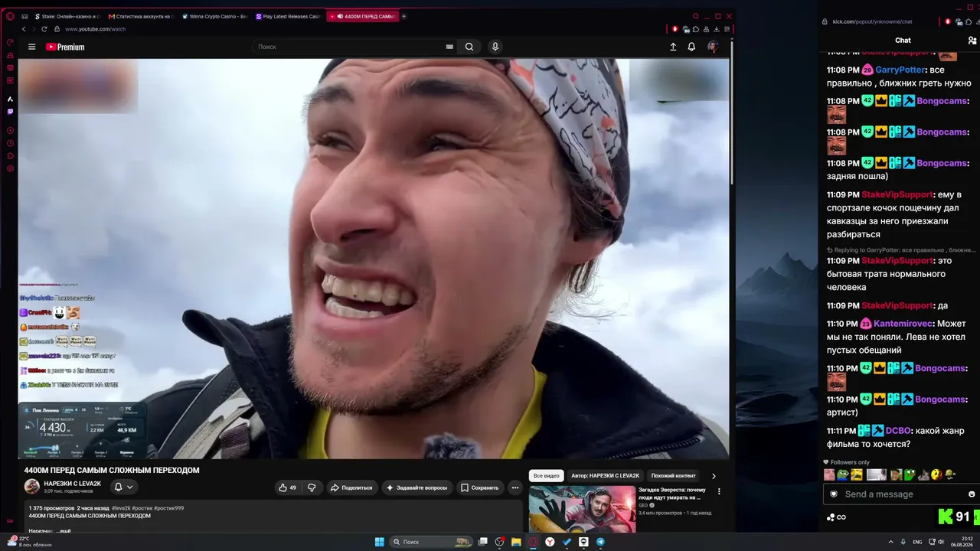Switch the ENG input language indicator
The height and width of the screenshot is (551, 980).
pyautogui.click(x=917, y=542)
